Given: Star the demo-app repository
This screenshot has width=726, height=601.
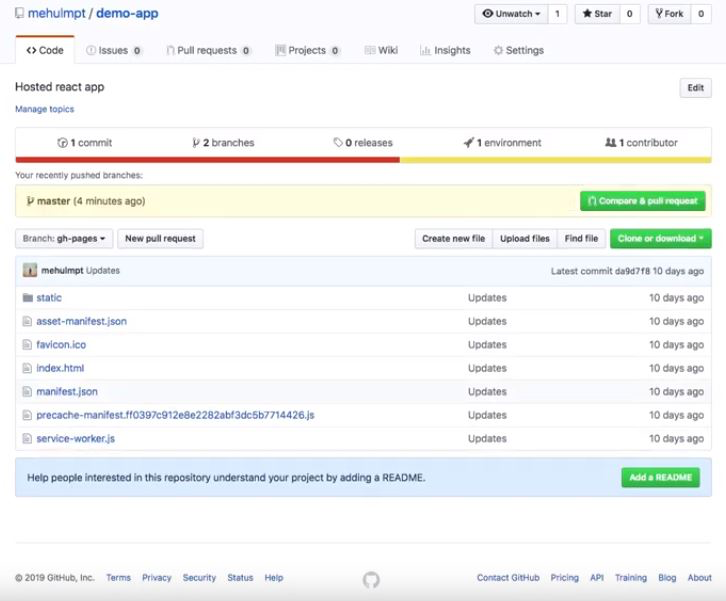Looking at the screenshot, I should tap(597, 14).
